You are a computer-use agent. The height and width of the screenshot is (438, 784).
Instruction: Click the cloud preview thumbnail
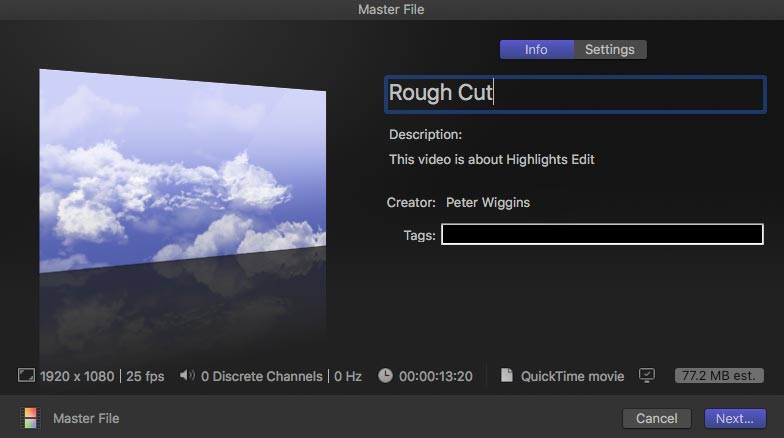(x=182, y=170)
